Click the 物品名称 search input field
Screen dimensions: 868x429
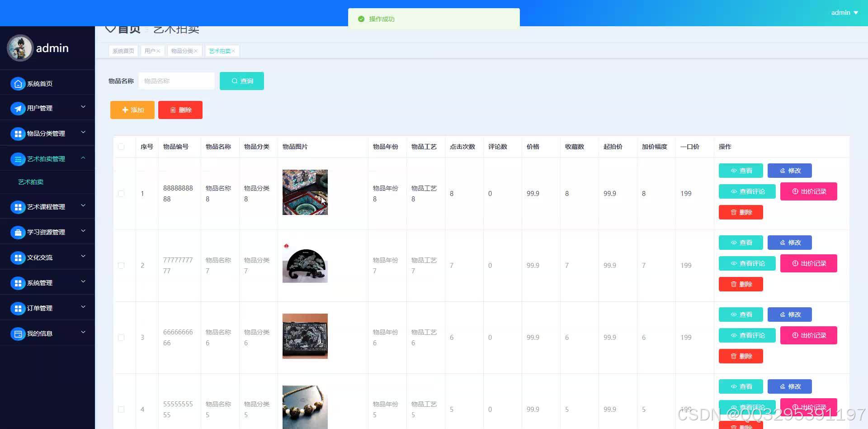point(176,81)
